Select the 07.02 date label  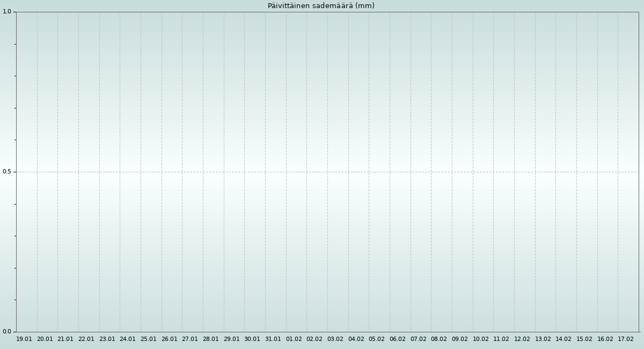pos(419,339)
